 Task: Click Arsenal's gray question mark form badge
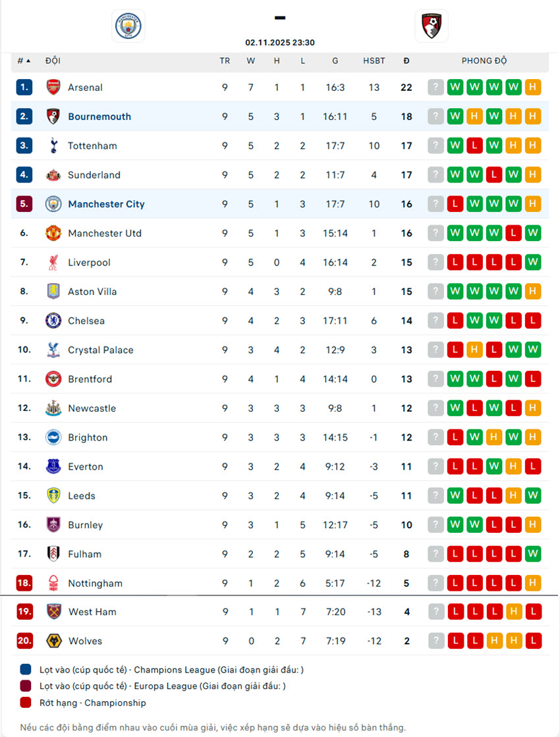[435, 87]
